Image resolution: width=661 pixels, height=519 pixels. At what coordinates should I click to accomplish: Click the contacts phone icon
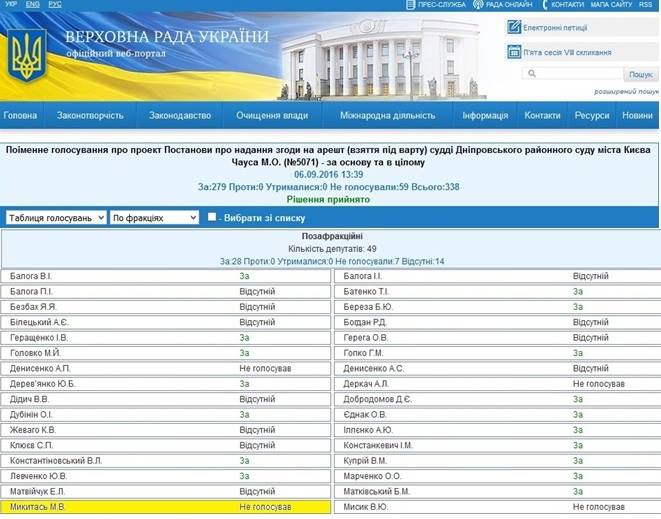coord(545,5)
